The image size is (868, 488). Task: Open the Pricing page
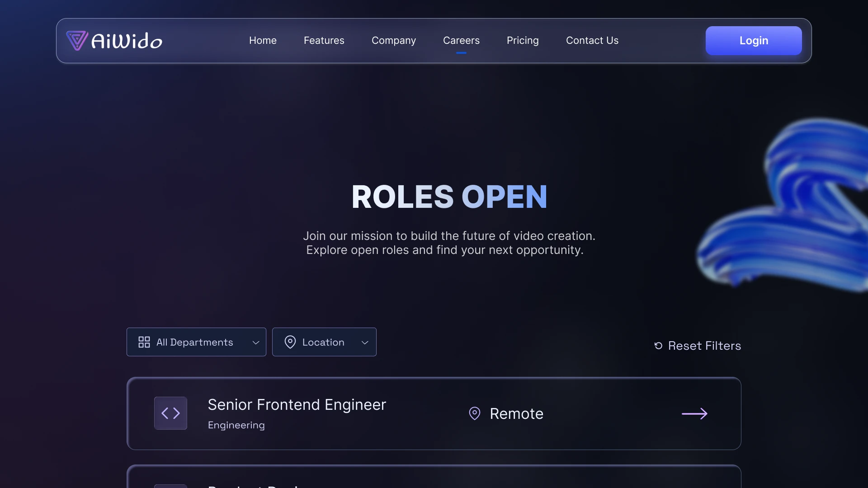(523, 41)
